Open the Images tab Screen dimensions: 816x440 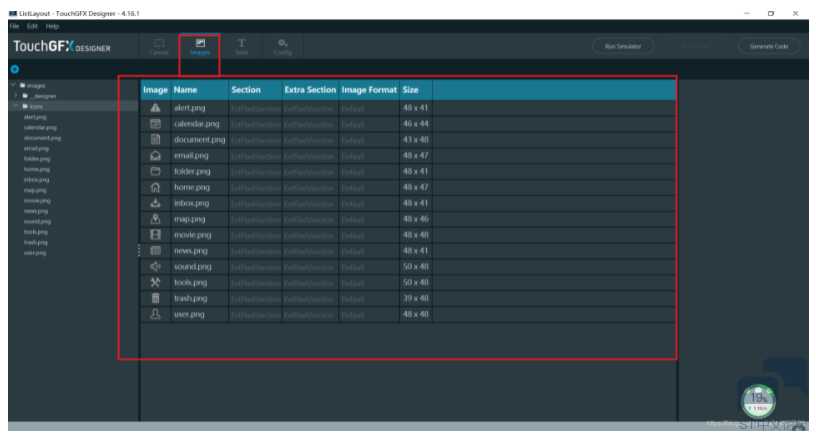200,46
